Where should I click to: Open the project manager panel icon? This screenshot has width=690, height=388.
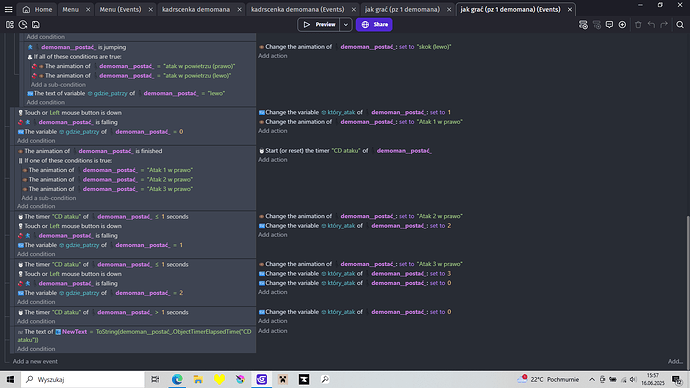click(10, 25)
